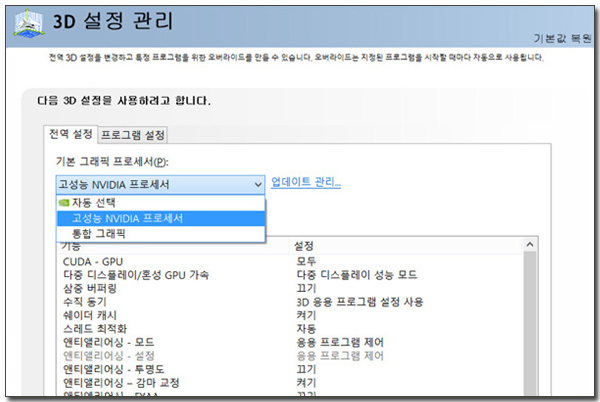Click 끄기 value for 앤티앨리어싱 투명도

(306, 369)
